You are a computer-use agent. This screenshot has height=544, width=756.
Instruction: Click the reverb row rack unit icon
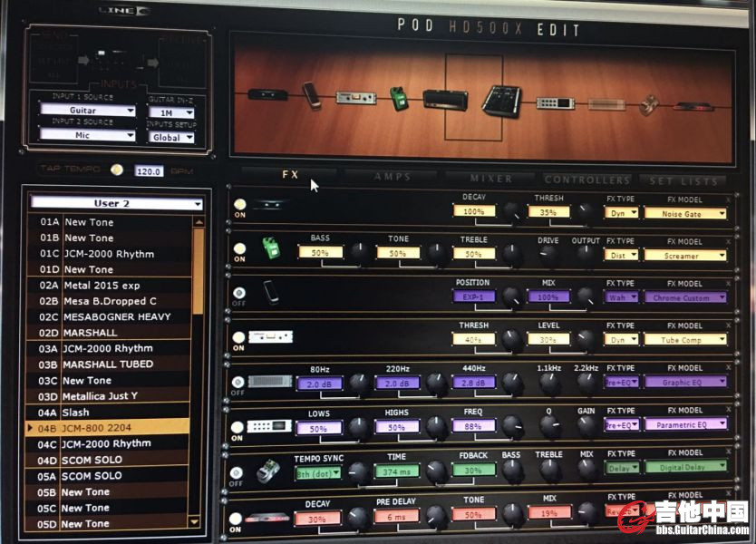coord(267,519)
